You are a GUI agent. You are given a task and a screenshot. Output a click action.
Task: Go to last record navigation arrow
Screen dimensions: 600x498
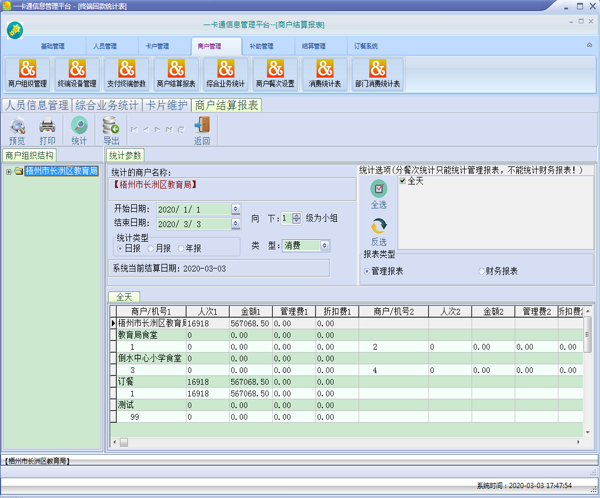pyautogui.click(x=169, y=130)
